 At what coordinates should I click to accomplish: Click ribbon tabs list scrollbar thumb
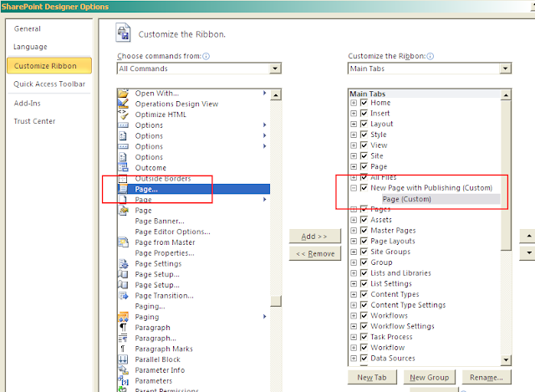pos(506,175)
